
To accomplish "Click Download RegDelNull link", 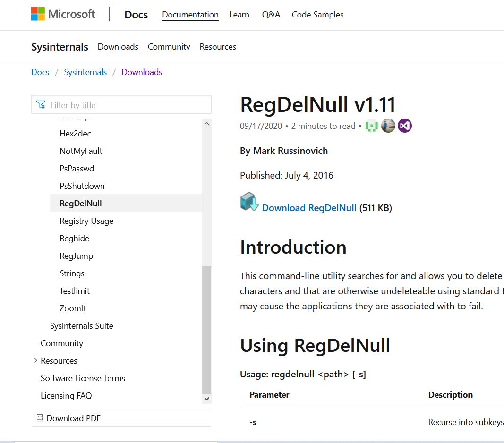I will [309, 208].
